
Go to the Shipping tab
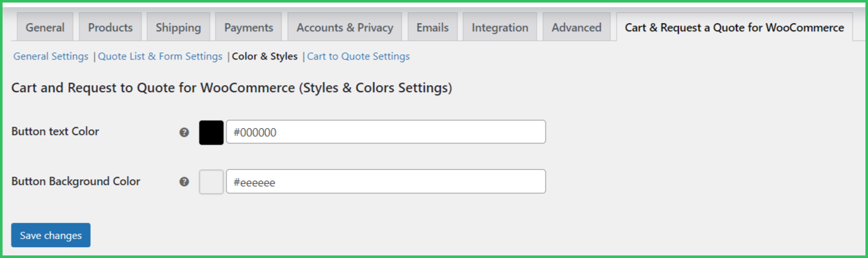(178, 28)
